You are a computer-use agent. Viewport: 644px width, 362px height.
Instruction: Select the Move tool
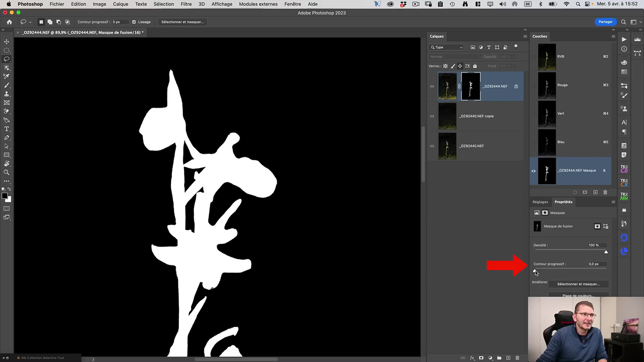tap(6, 42)
